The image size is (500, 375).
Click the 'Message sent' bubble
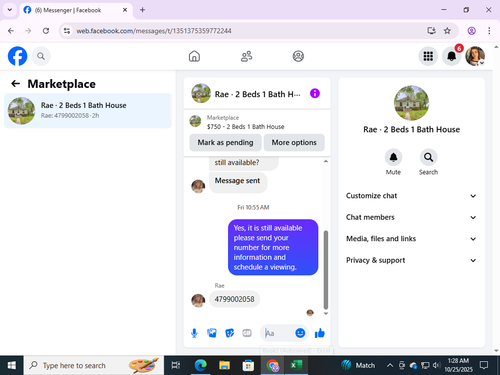coord(238,182)
